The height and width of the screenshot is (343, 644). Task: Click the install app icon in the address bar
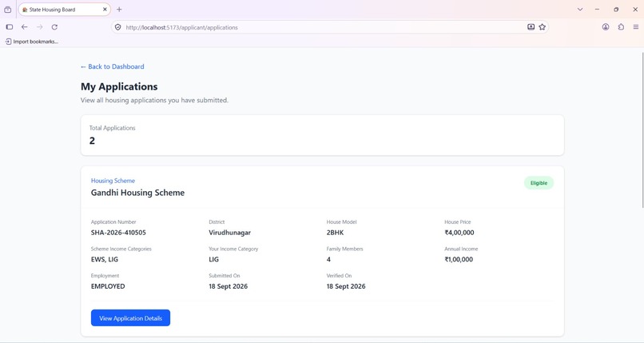[x=531, y=27]
